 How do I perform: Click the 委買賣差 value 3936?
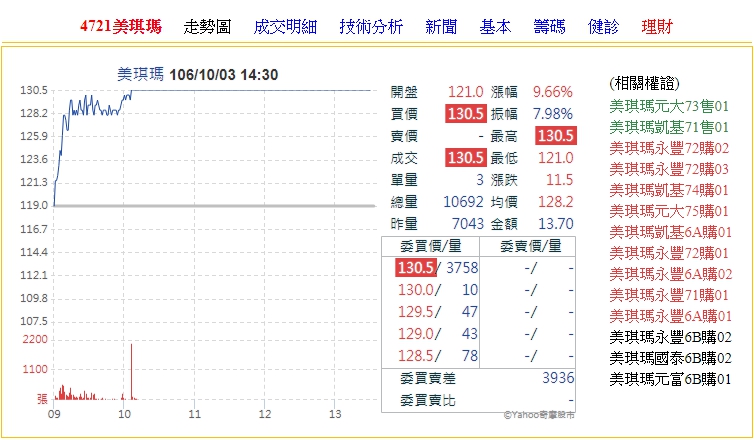(x=558, y=378)
